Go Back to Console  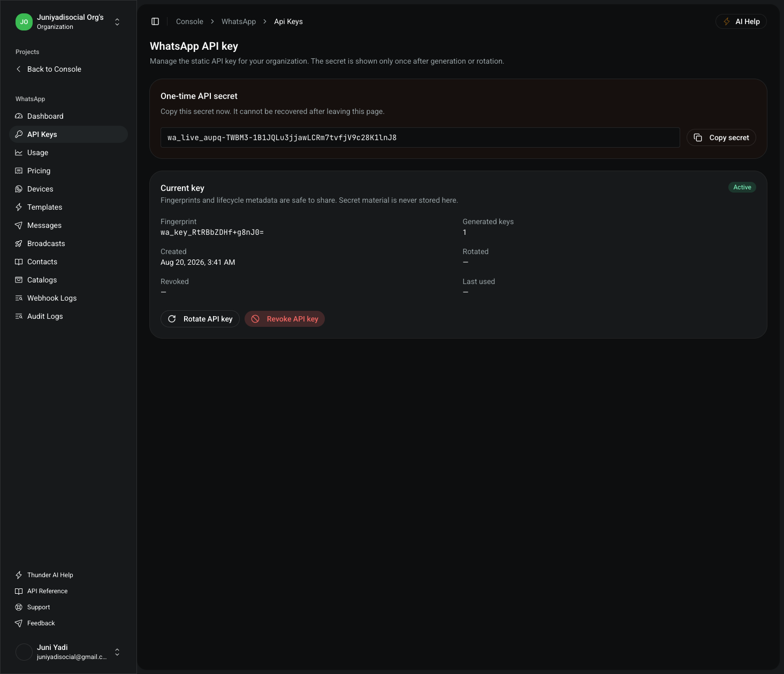[x=68, y=69]
